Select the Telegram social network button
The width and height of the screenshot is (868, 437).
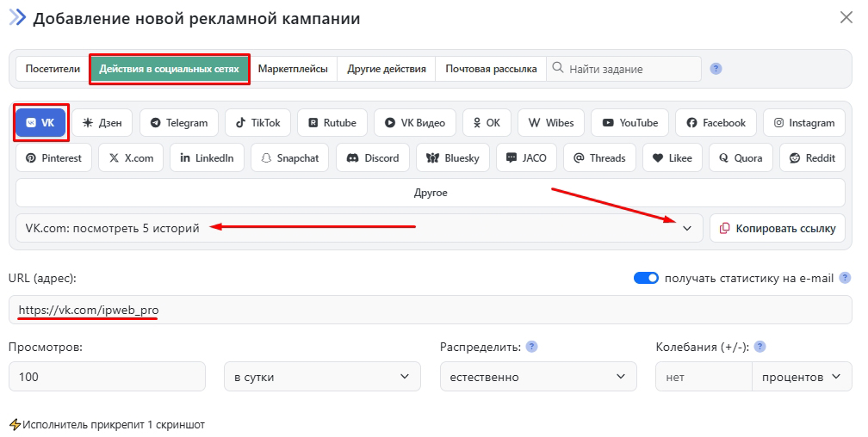178,123
